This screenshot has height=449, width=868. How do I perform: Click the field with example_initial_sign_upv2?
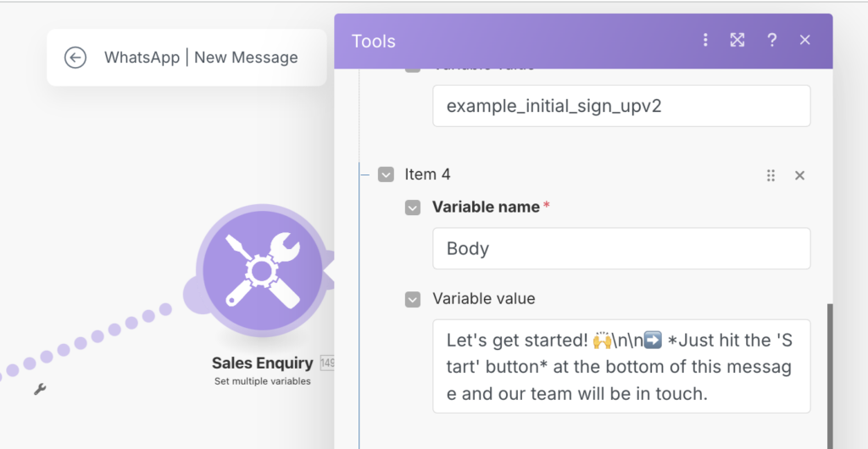pyautogui.click(x=621, y=106)
